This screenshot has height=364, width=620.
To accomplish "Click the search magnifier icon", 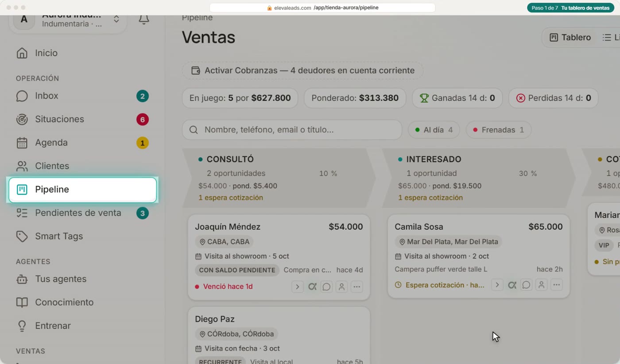I will 194,130.
